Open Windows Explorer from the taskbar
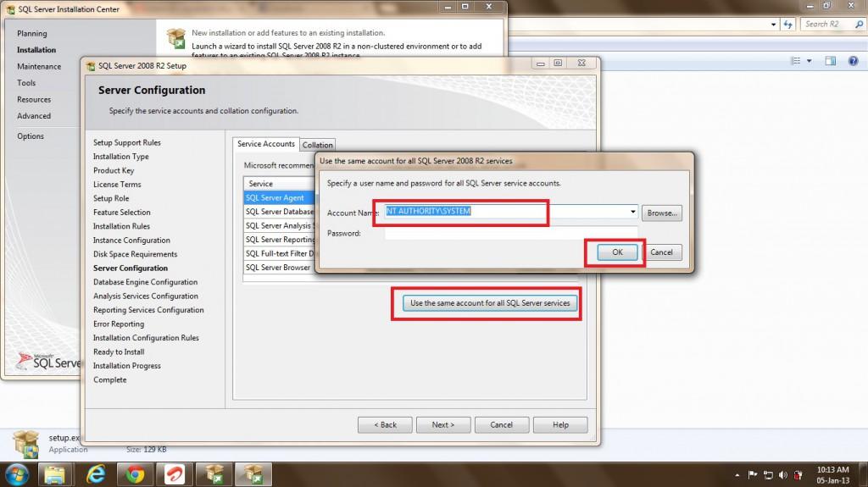868x487 pixels. point(55,475)
